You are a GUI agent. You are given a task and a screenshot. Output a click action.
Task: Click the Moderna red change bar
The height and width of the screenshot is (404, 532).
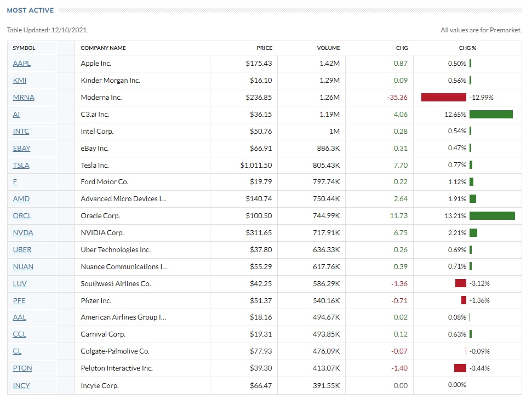(x=444, y=98)
